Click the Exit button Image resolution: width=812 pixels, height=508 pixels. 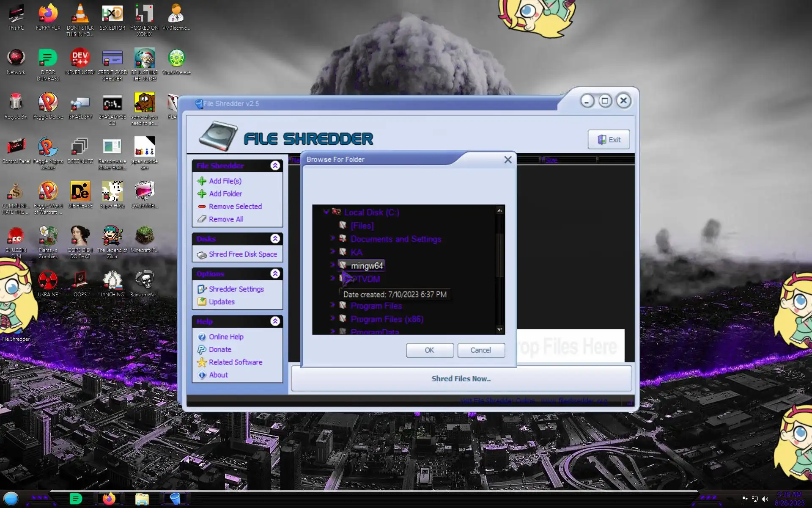[x=609, y=140]
